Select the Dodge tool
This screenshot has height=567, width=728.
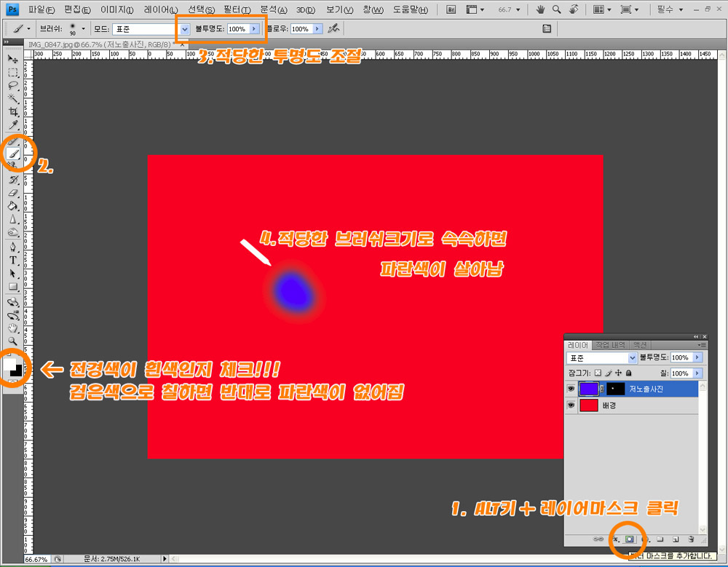13,231
